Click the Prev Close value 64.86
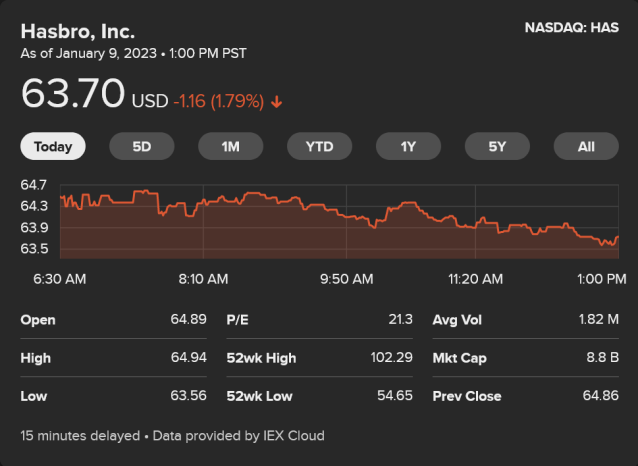Viewport: 638px width, 466px height. (600, 396)
